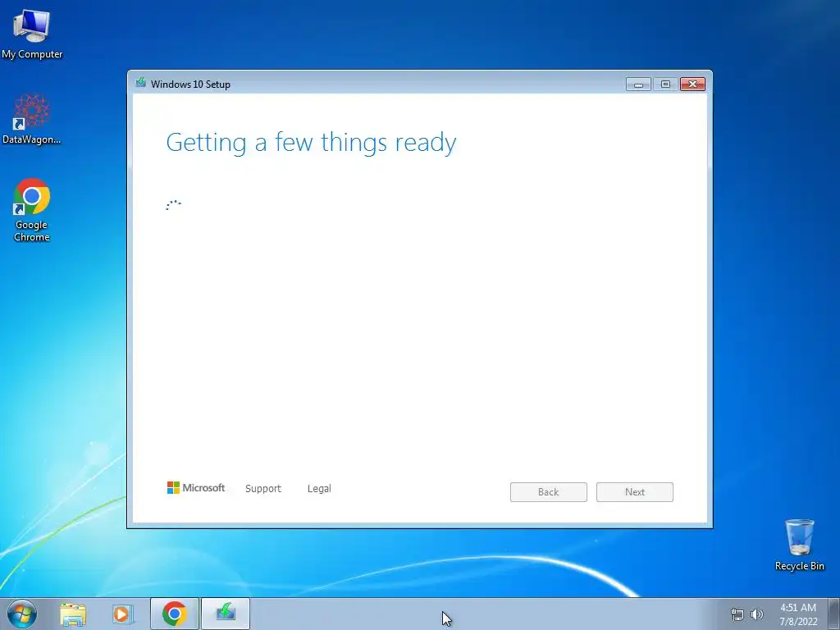Screen dimensions: 840x630
Task: Open the Recycle Bin icon
Action: click(x=799, y=545)
